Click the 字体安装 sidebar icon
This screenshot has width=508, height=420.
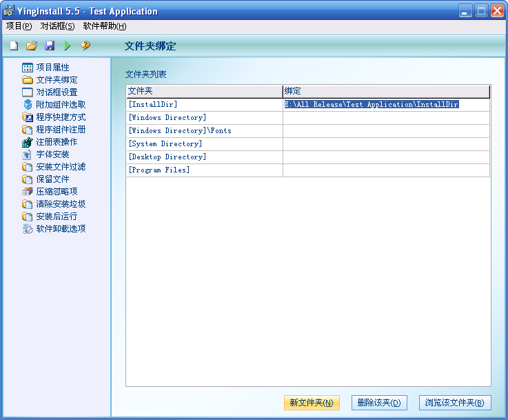coord(27,154)
